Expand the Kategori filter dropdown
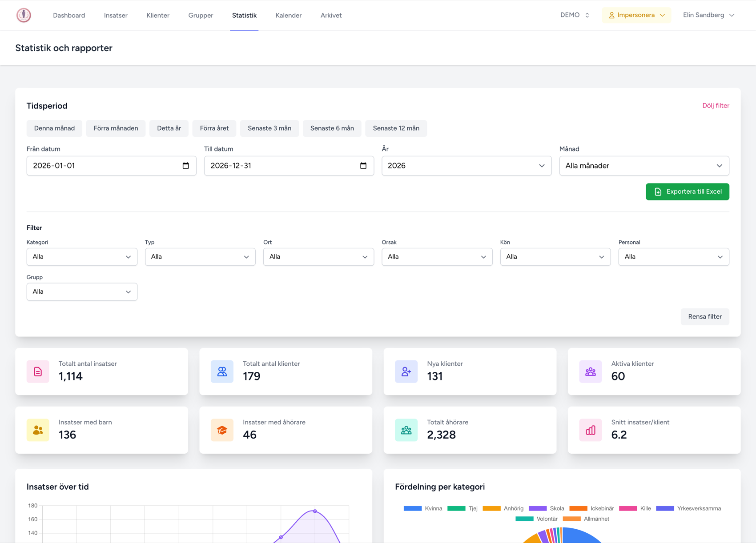 (82, 257)
